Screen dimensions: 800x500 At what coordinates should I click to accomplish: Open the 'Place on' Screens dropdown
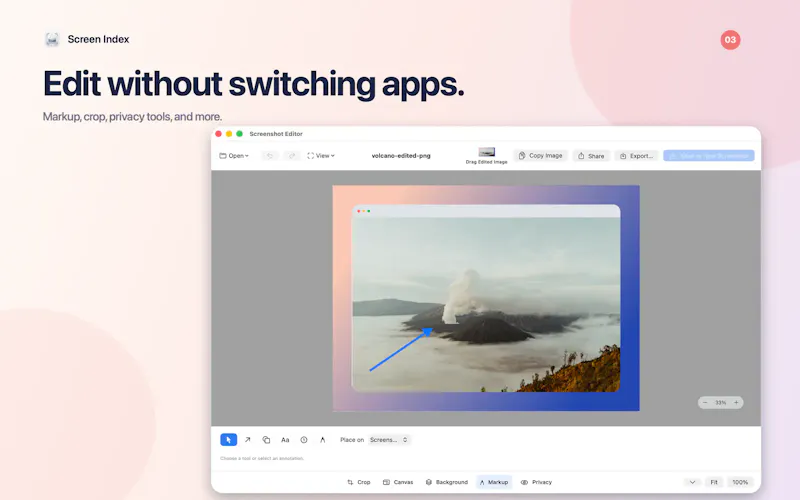389,439
